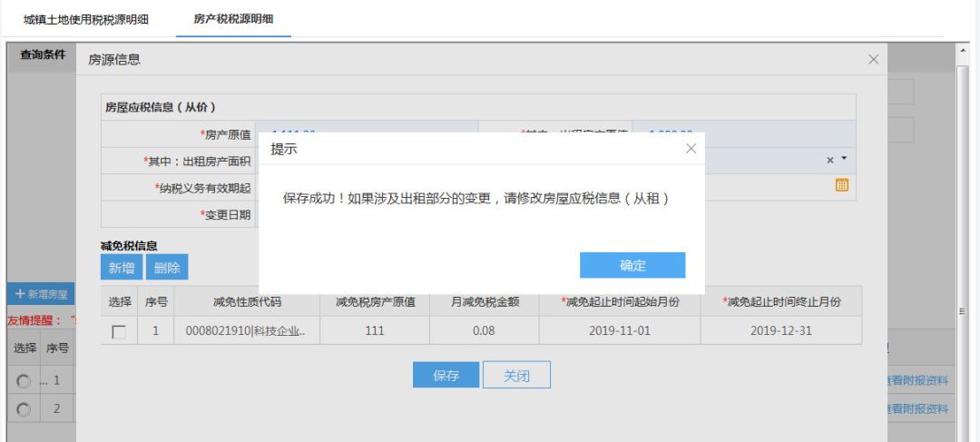Tick the checkbox for tax relief row 1

(x=117, y=333)
